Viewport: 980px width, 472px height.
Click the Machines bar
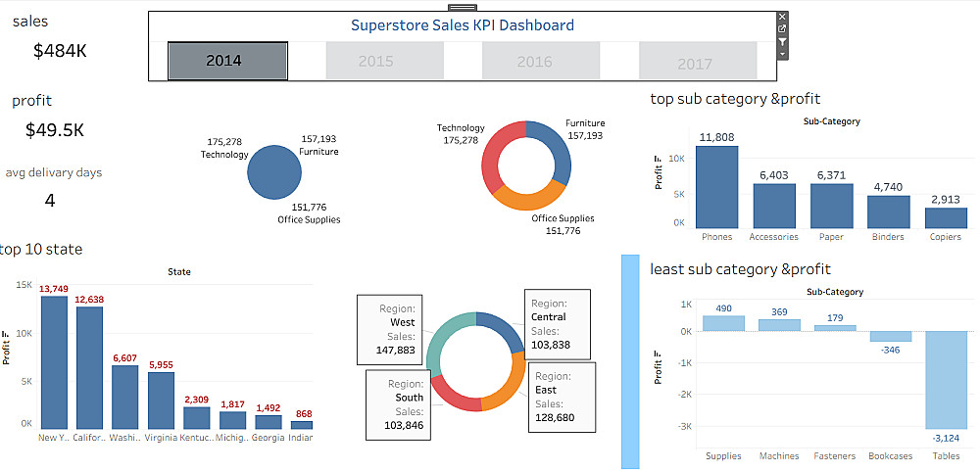tap(779, 325)
